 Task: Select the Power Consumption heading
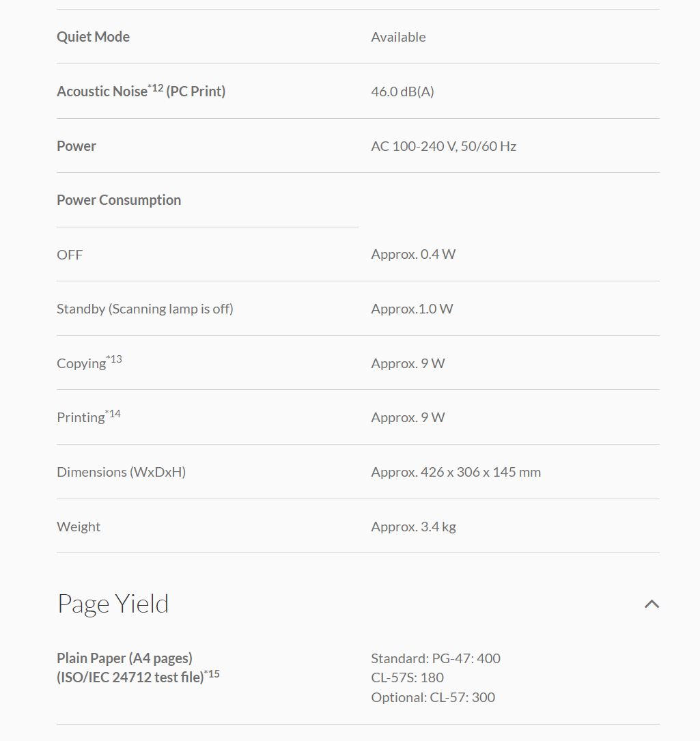(x=119, y=200)
